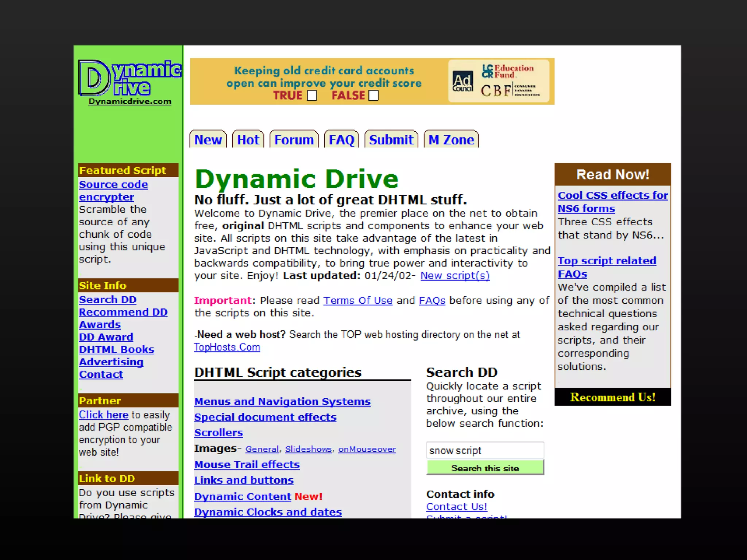Click the Contact info heading
The width and height of the screenshot is (747, 560).
(x=460, y=494)
